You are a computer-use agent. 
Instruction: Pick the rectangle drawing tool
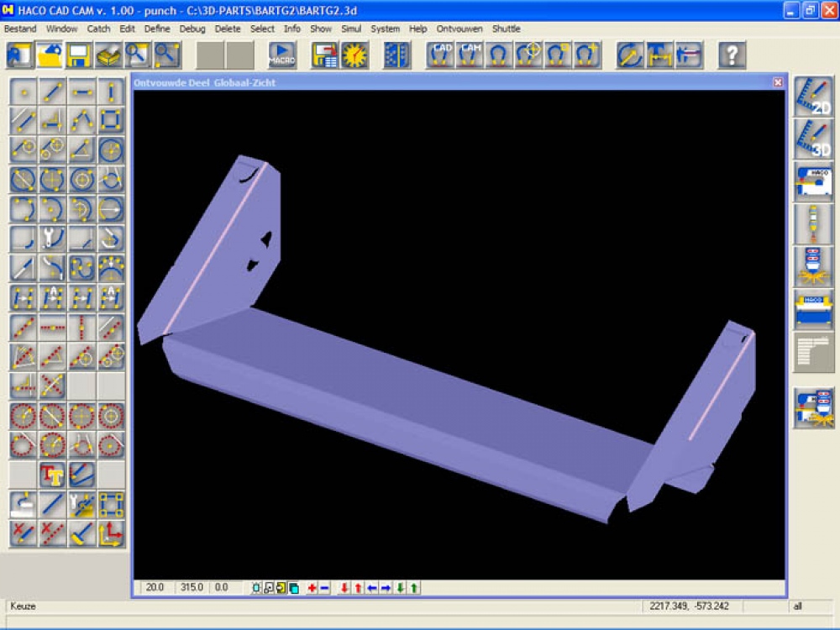click(111, 121)
